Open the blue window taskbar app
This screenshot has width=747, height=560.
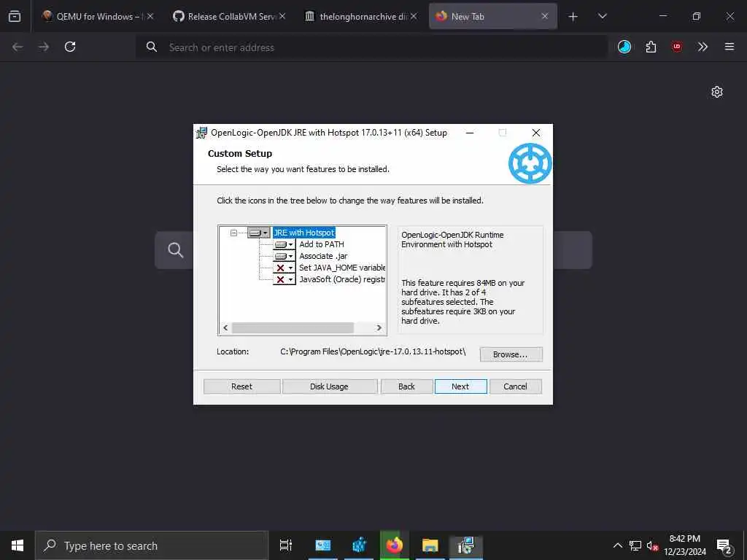pyautogui.click(x=323, y=545)
